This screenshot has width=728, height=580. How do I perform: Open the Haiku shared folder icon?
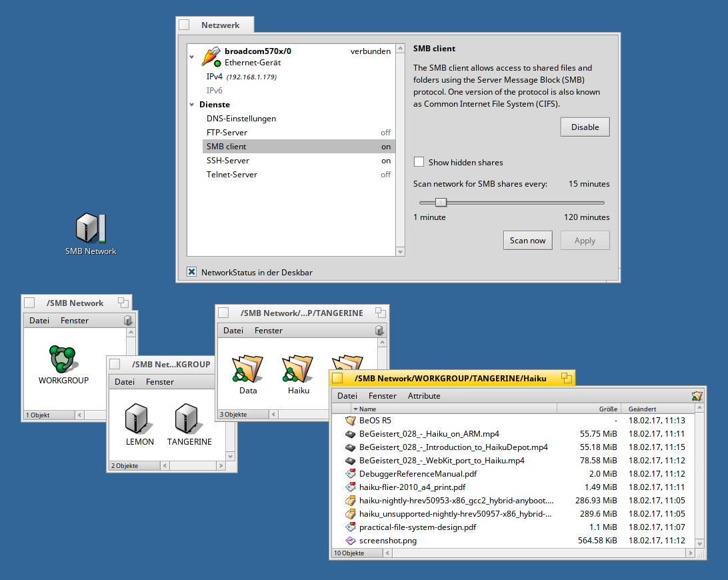(x=297, y=369)
